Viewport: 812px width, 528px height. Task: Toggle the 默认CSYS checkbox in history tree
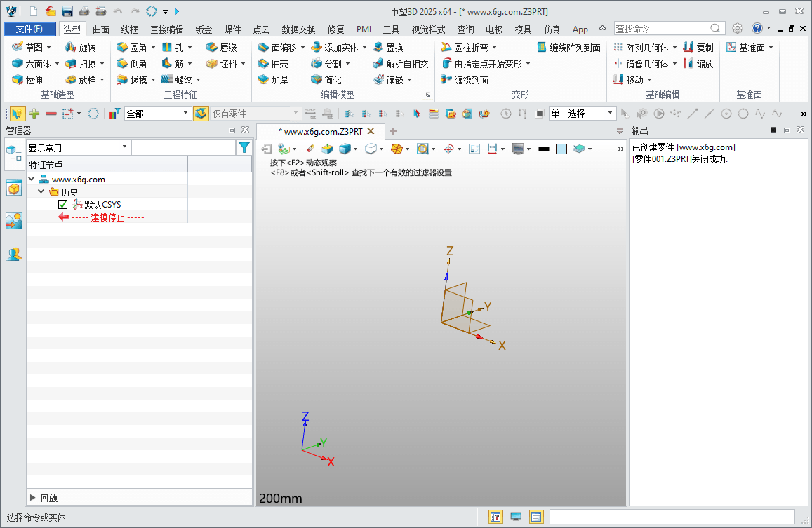click(x=62, y=205)
